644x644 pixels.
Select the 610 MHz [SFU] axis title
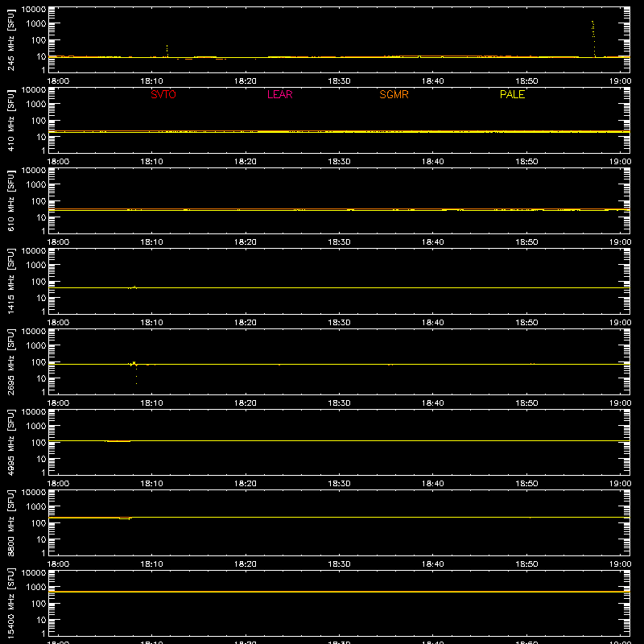click(x=10, y=200)
